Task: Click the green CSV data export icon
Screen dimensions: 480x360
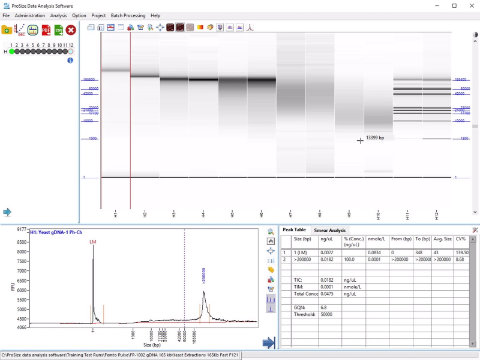Action: pos(59,30)
